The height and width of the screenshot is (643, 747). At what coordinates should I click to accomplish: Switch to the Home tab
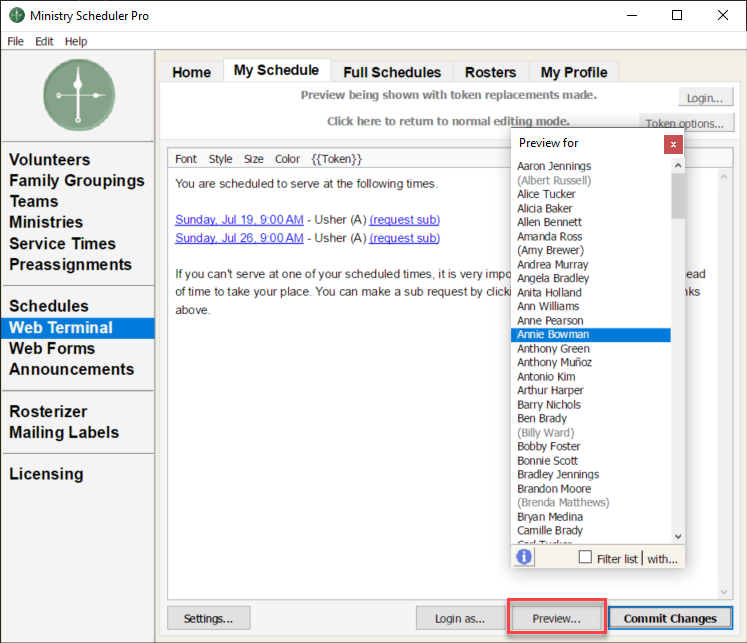(192, 72)
